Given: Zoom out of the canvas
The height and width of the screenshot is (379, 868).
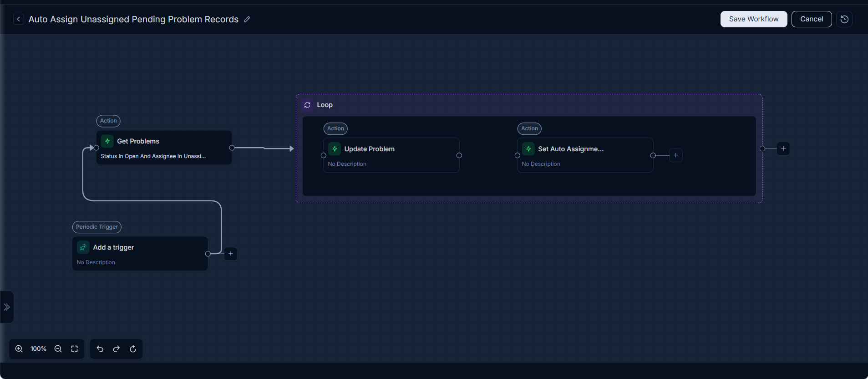Looking at the screenshot, I should 58,349.
